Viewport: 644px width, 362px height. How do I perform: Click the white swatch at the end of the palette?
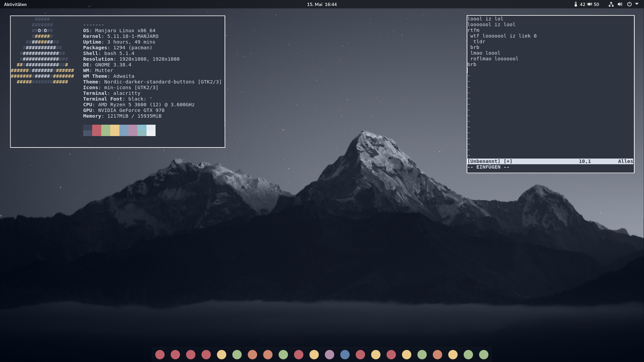(x=151, y=130)
